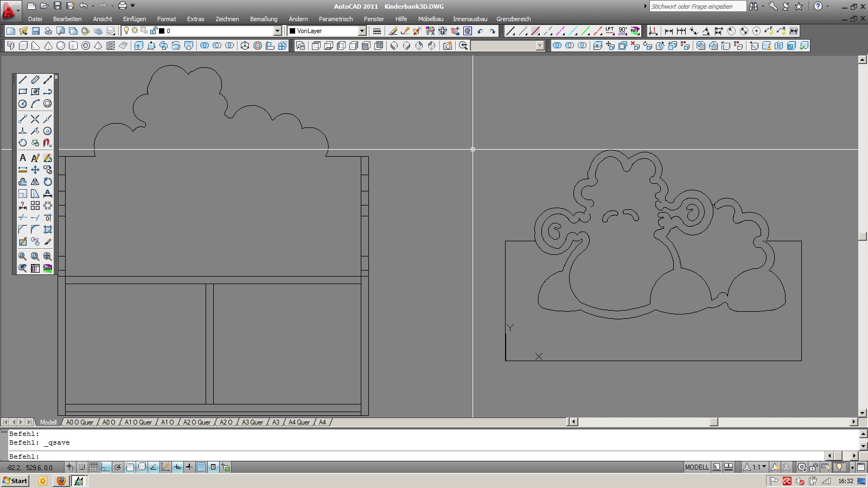This screenshot has width=868, height=488.
Task: Activate the Move tool in the palette
Action: 35,170
